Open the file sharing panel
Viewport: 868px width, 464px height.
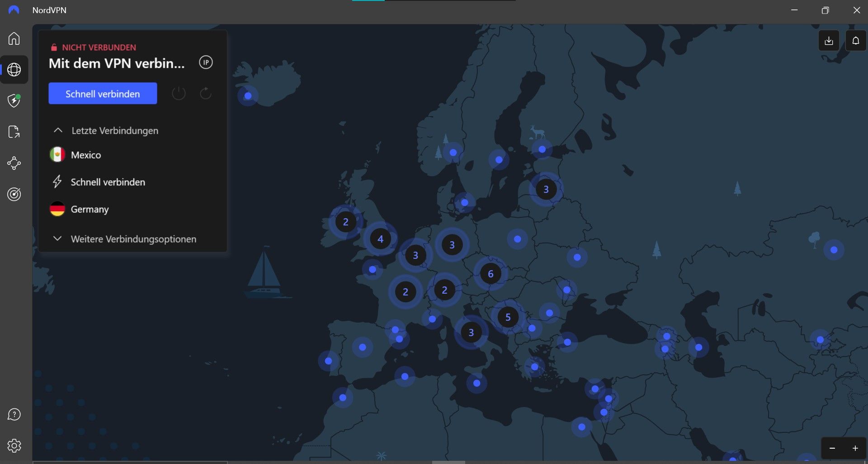(14, 132)
